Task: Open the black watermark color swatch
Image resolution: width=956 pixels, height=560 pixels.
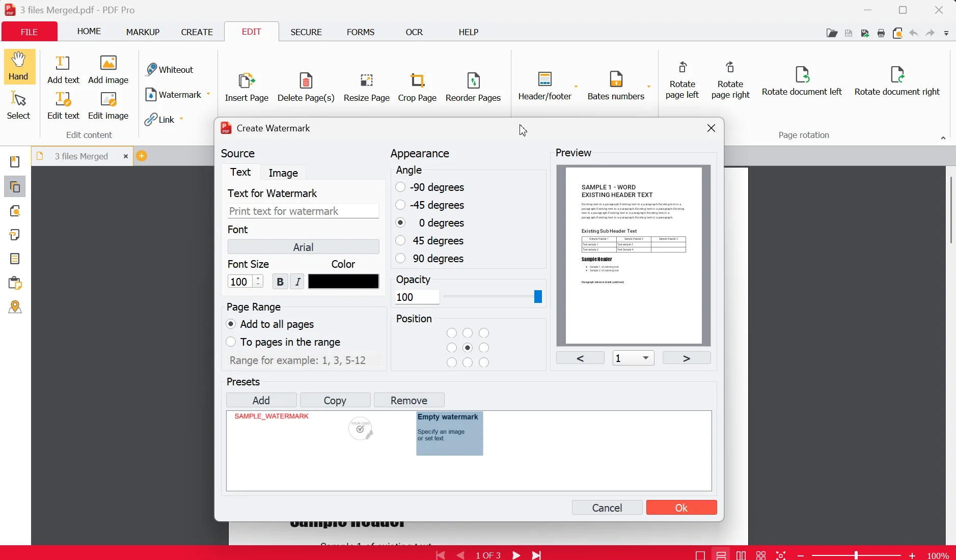Action: (x=344, y=282)
